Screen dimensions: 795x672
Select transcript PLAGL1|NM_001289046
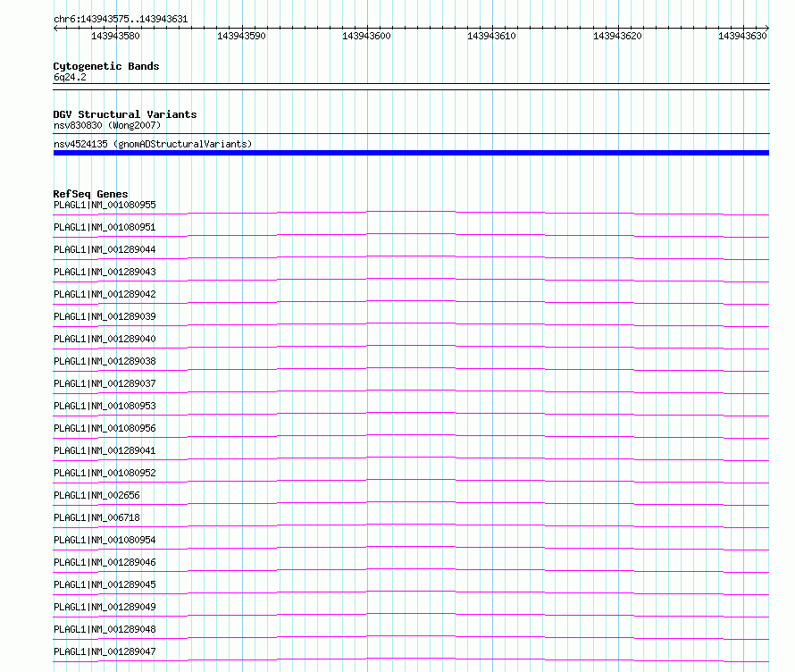(105, 562)
